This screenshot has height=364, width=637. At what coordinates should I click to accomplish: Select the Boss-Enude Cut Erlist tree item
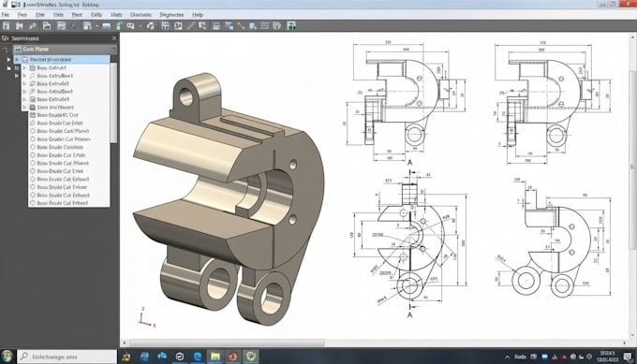[60, 123]
